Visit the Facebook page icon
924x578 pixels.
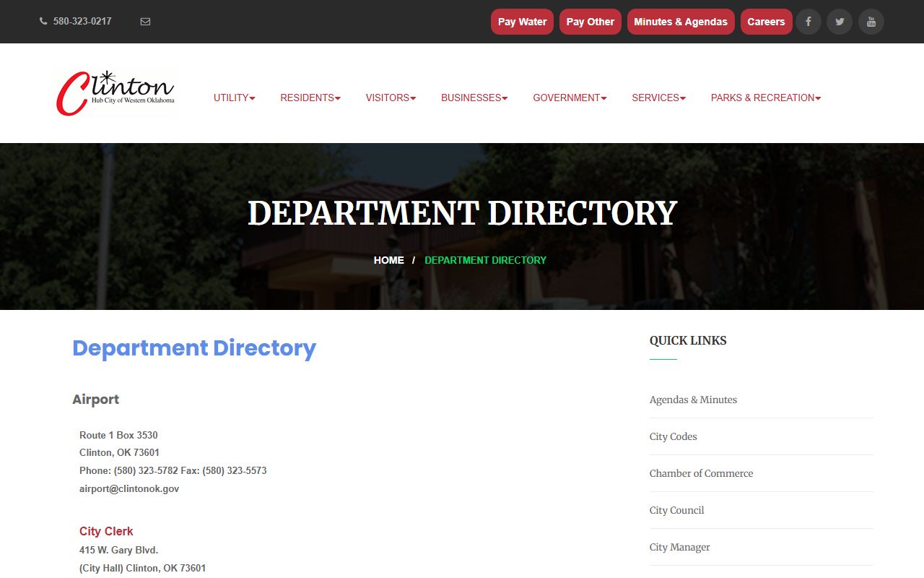[808, 22]
